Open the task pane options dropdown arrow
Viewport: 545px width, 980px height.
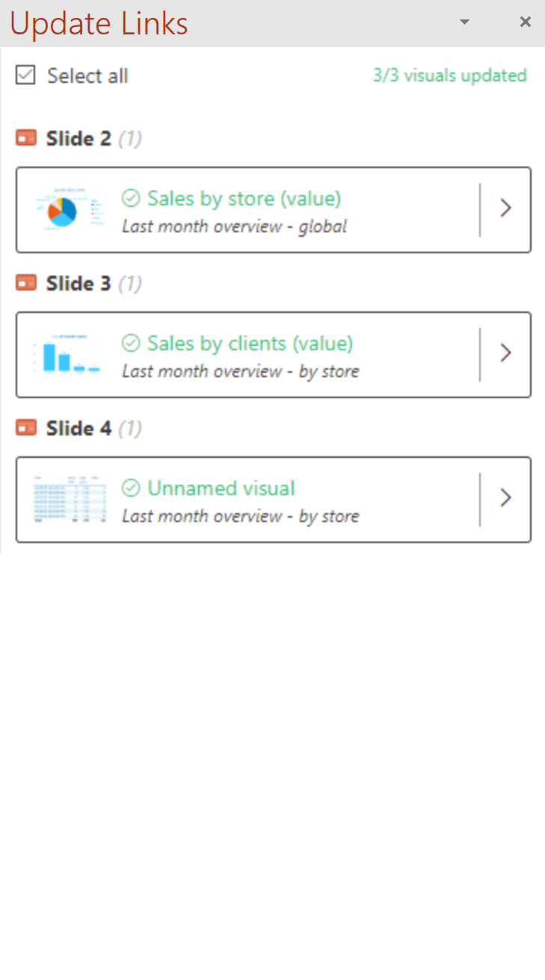pyautogui.click(x=464, y=22)
